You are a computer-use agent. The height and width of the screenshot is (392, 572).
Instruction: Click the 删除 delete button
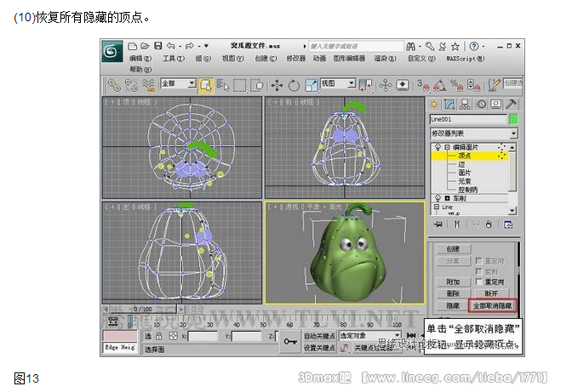coord(453,293)
